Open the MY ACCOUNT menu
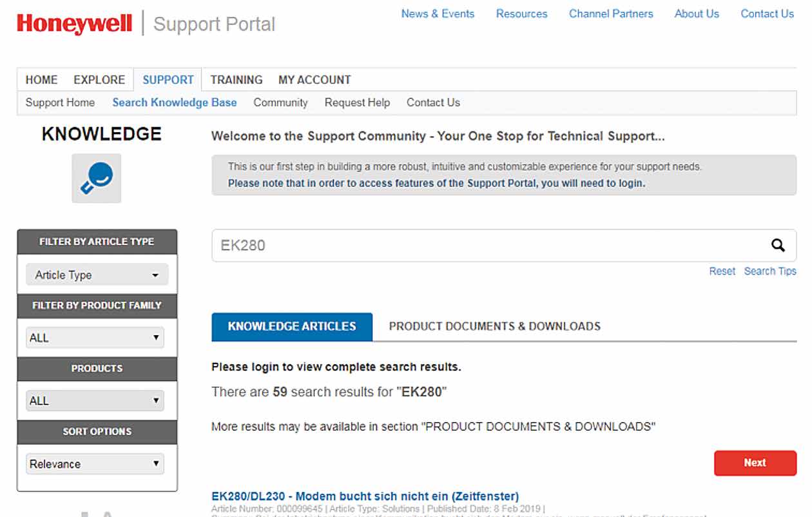The width and height of the screenshot is (812, 517). [314, 80]
